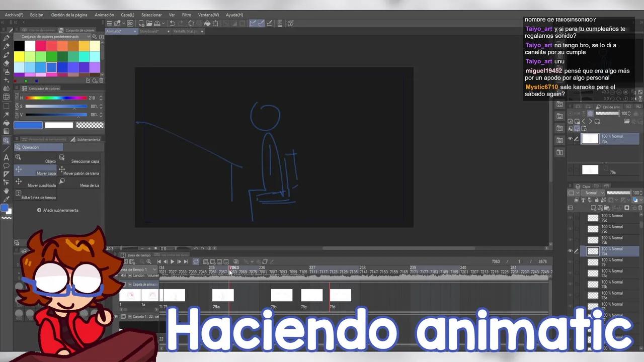Toggle eye of 79a in animation cels panel
This screenshot has width=644, height=362.
(570, 139)
